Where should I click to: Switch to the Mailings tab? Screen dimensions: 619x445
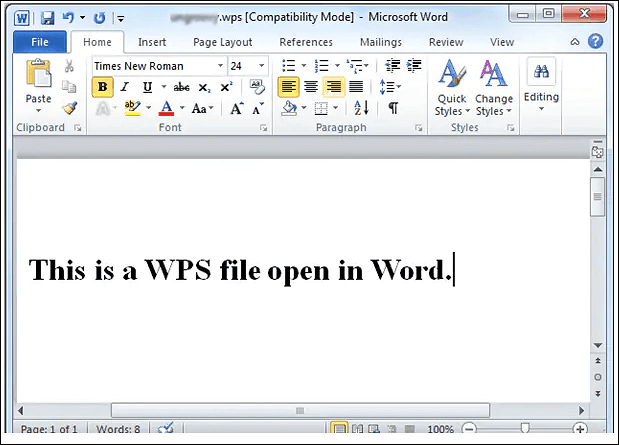tap(381, 42)
